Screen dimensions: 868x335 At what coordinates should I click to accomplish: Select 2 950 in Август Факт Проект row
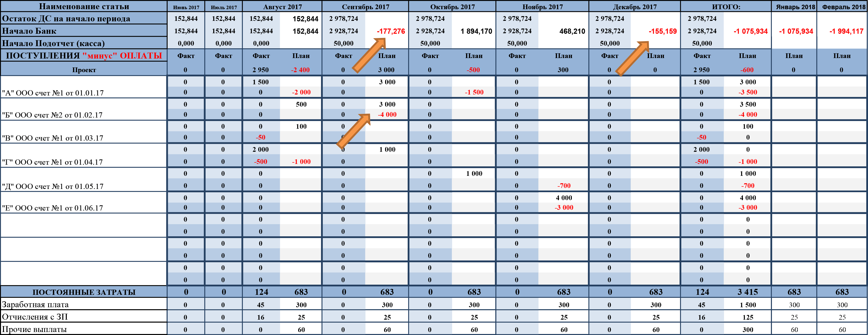(x=260, y=70)
